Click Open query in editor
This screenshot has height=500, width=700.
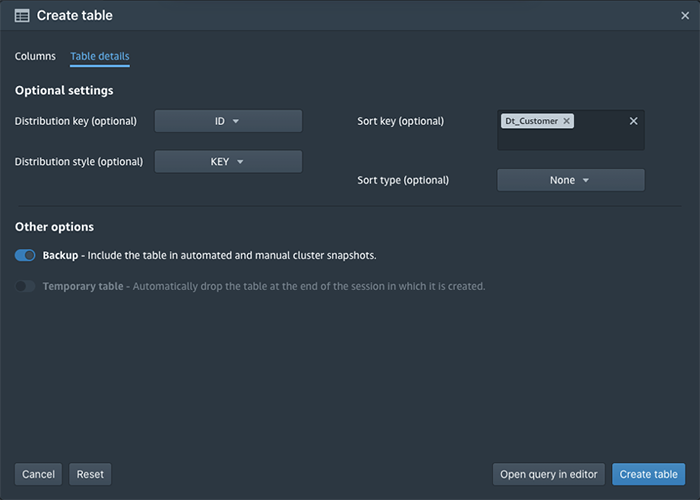[549, 474]
